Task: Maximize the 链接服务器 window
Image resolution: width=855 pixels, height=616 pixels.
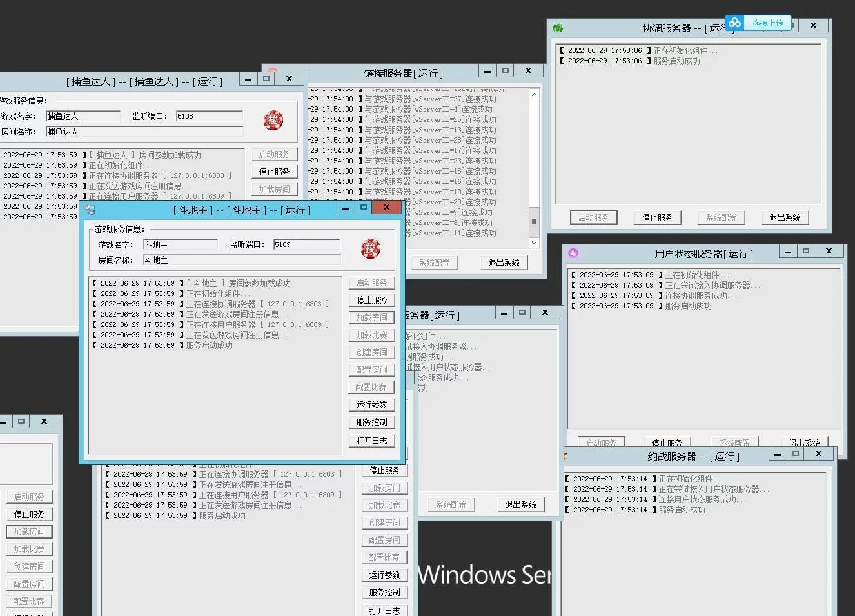Action: click(x=506, y=71)
